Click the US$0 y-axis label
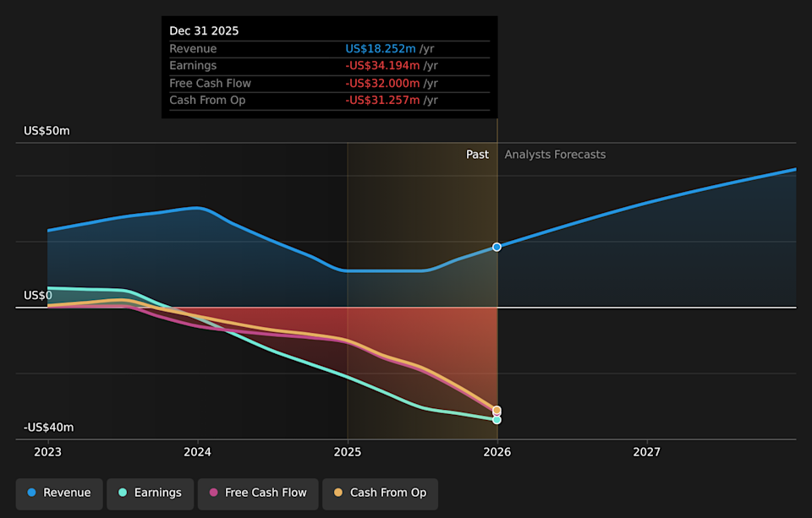Viewport: 812px width, 518px height. (38, 296)
